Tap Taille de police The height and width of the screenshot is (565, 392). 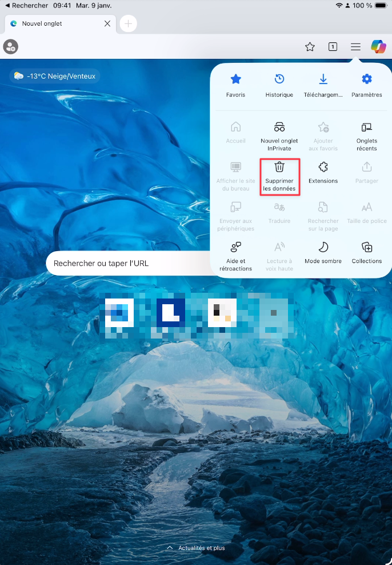(x=366, y=213)
